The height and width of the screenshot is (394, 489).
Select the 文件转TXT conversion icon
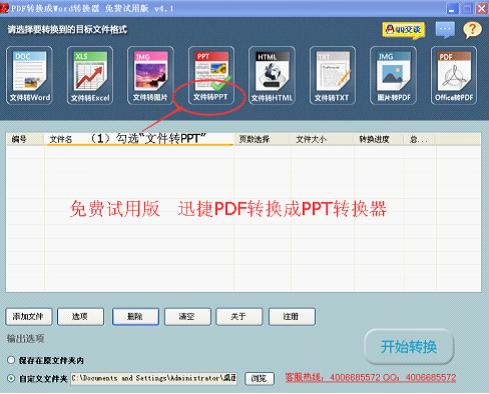(x=332, y=75)
